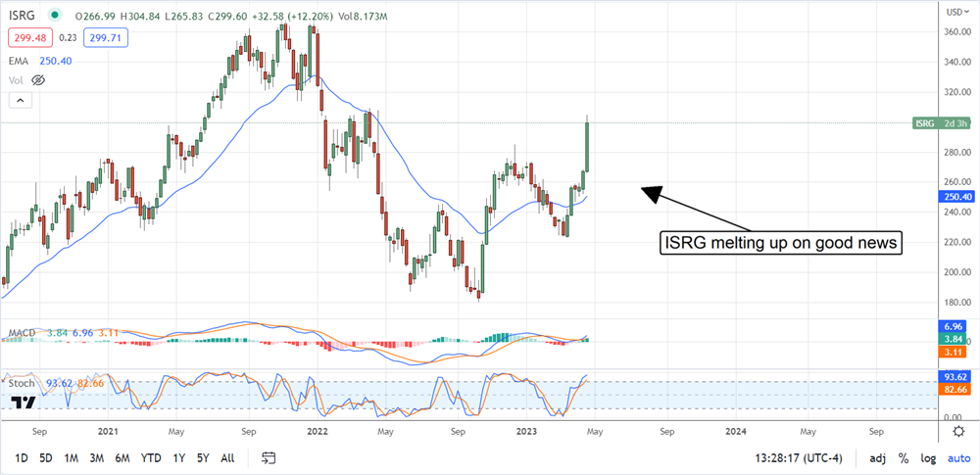Collapse the indicator legend with chevron button

pos(17,99)
